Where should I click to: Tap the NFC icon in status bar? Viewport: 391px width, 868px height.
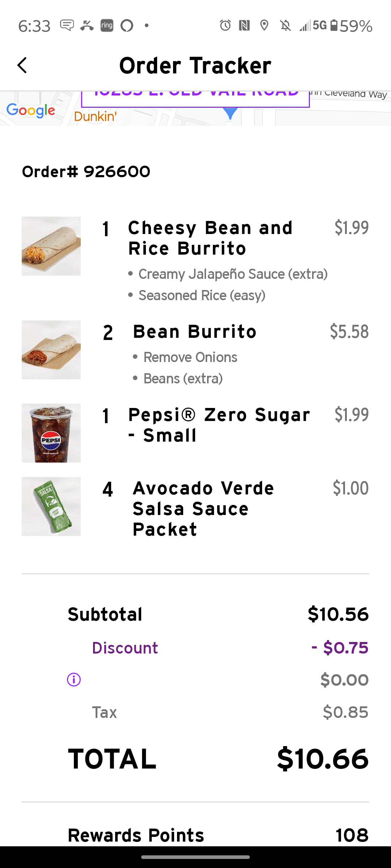tap(244, 25)
